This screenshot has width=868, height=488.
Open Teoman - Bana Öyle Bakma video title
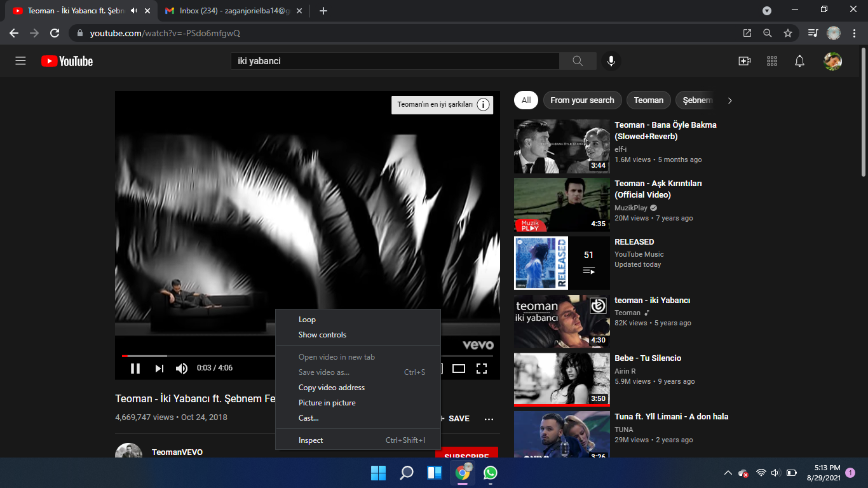[665, 131]
